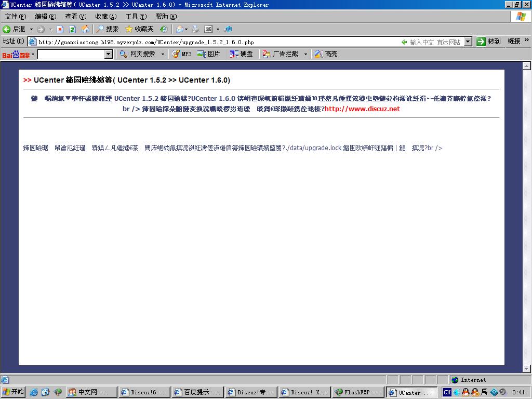The width and height of the screenshot is (532, 399).
Task: Open the 查看(V) menu
Action: [x=76, y=16]
